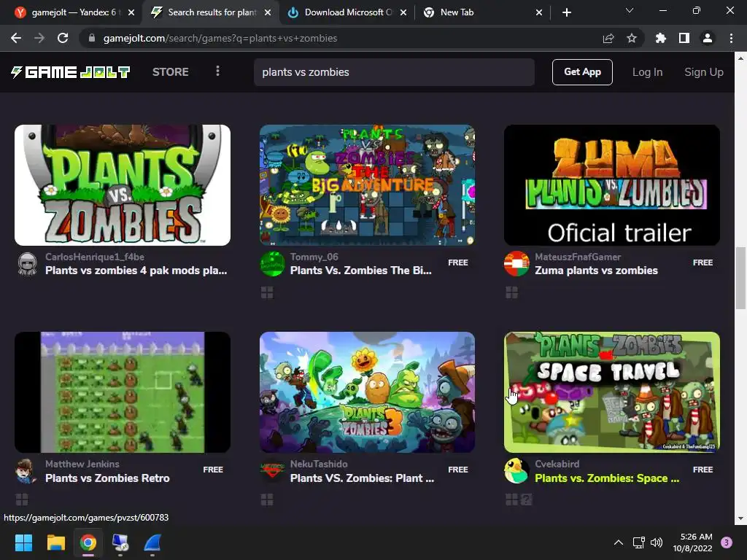Open the Chrome three-dot menu
This screenshot has width=747, height=560.
coord(731,38)
